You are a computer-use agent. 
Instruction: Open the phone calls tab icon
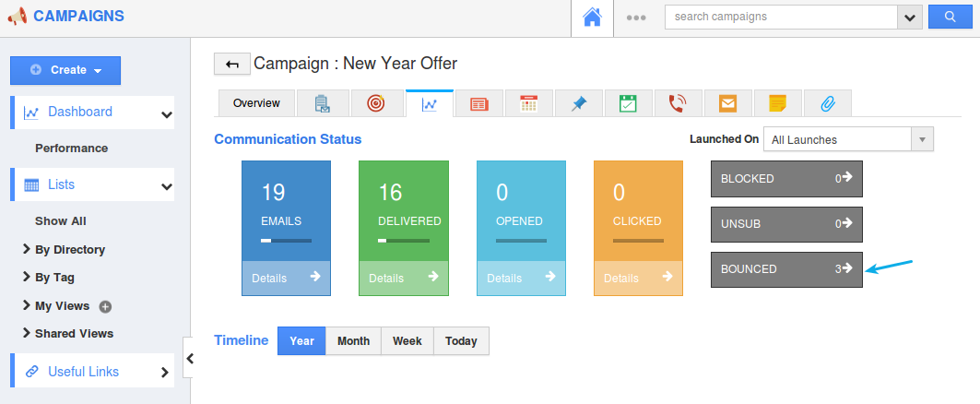coord(678,103)
